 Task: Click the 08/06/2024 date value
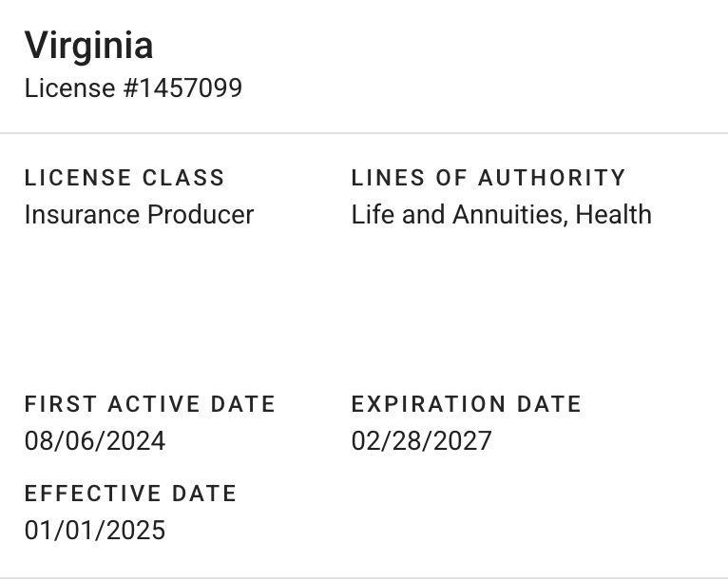click(95, 441)
